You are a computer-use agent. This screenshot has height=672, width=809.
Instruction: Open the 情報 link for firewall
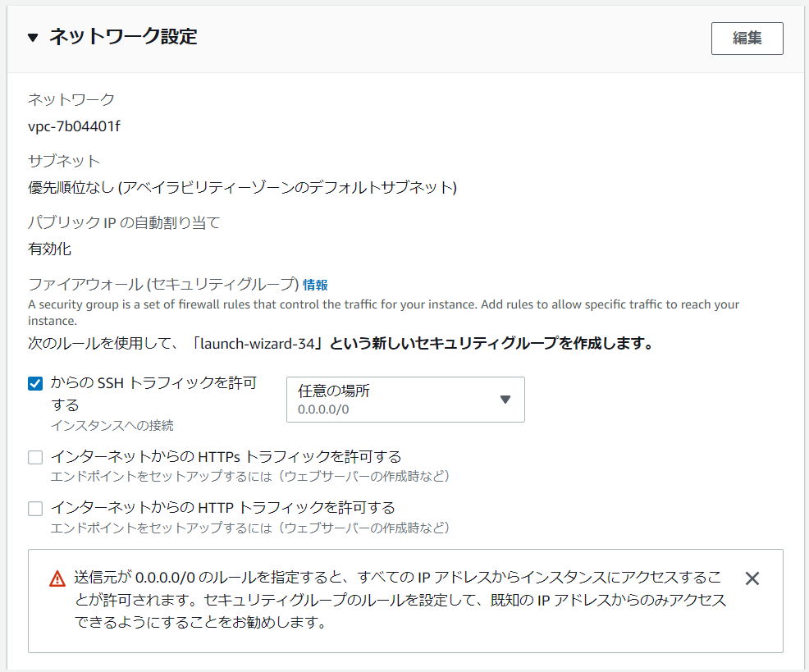(x=315, y=285)
